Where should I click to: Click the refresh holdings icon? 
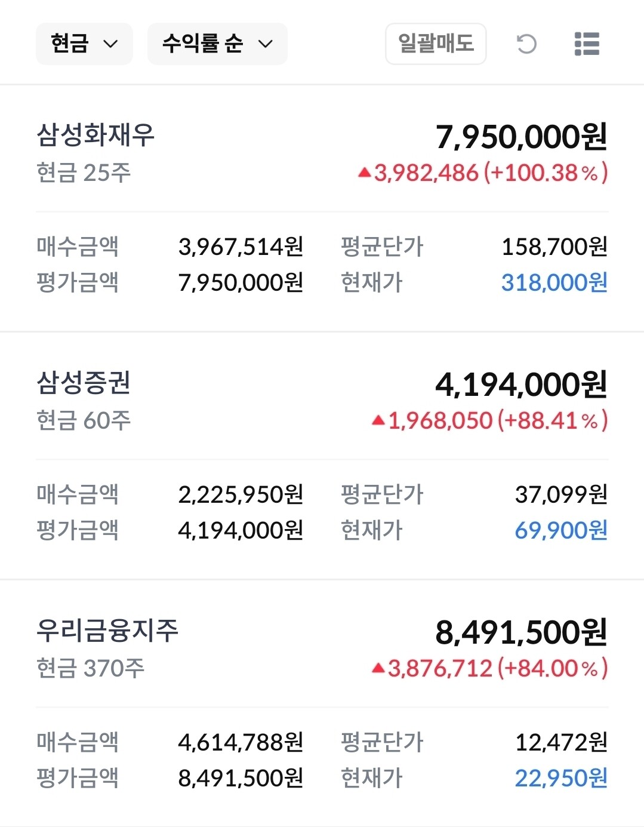pyautogui.click(x=526, y=44)
